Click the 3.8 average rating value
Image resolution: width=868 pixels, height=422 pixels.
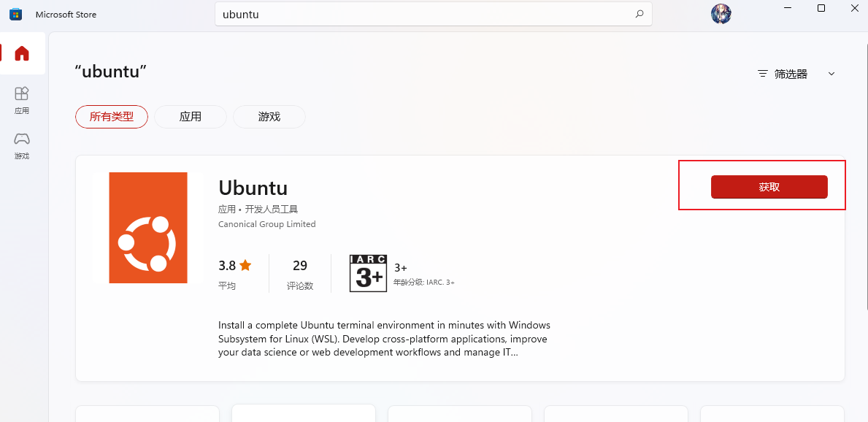point(227,265)
